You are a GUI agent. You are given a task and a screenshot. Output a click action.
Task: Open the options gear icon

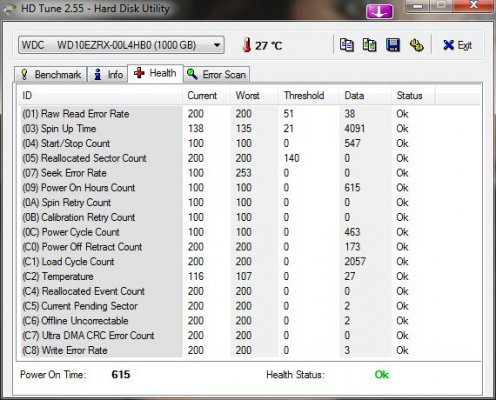click(416, 45)
